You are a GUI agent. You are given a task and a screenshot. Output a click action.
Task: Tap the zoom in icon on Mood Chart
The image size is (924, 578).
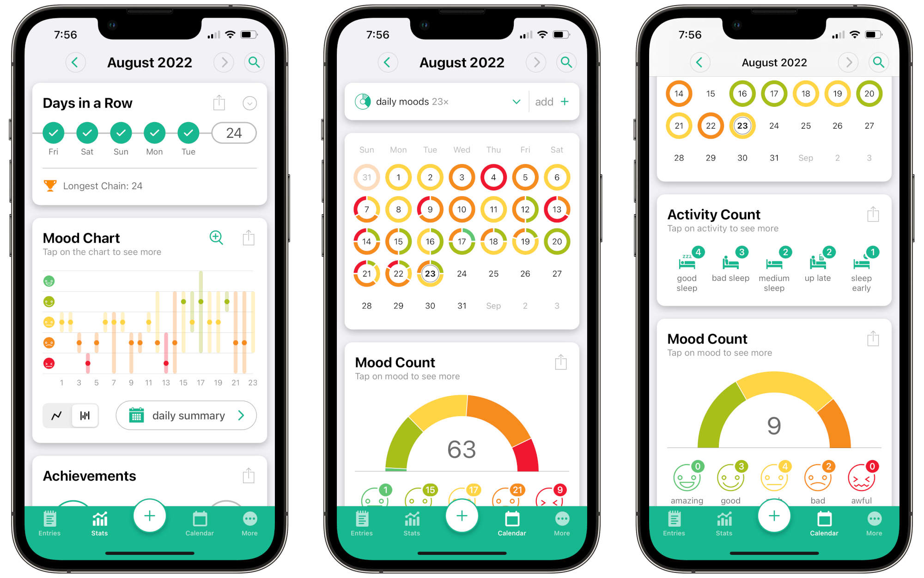(x=216, y=238)
